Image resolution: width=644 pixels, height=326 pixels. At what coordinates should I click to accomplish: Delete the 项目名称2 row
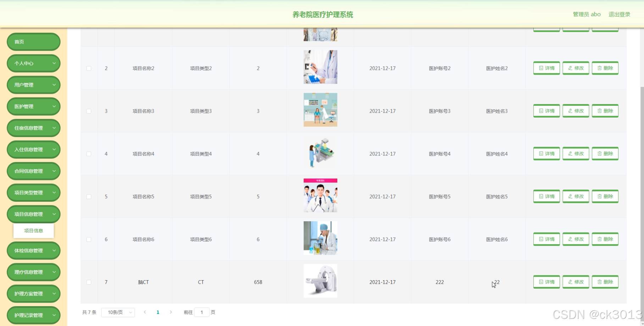605,68
